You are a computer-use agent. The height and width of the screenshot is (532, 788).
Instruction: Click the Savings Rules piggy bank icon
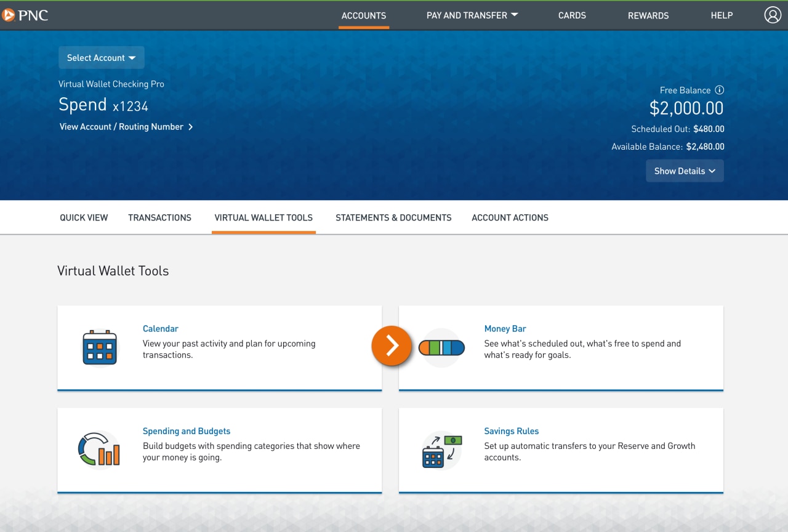click(441, 449)
